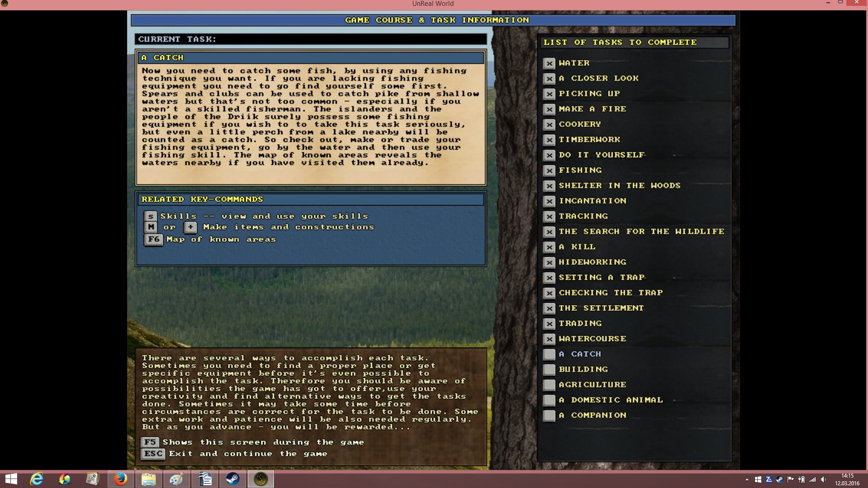Toggle the WATER task checkbox

point(549,63)
